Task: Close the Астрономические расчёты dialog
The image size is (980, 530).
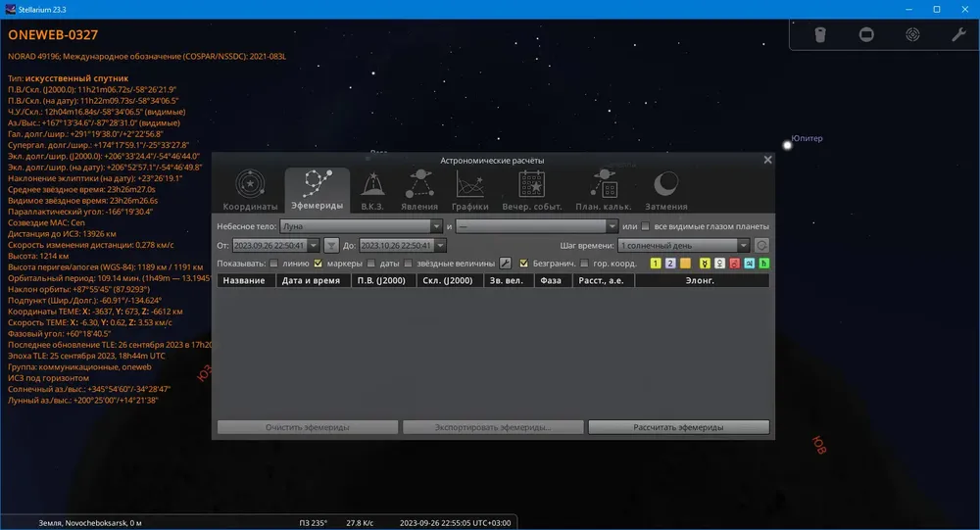Action: click(x=767, y=160)
